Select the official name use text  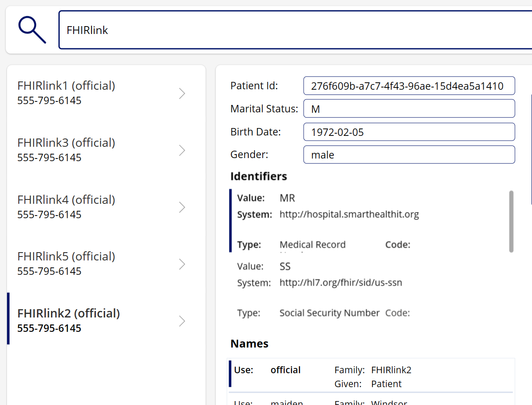tap(285, 370)
